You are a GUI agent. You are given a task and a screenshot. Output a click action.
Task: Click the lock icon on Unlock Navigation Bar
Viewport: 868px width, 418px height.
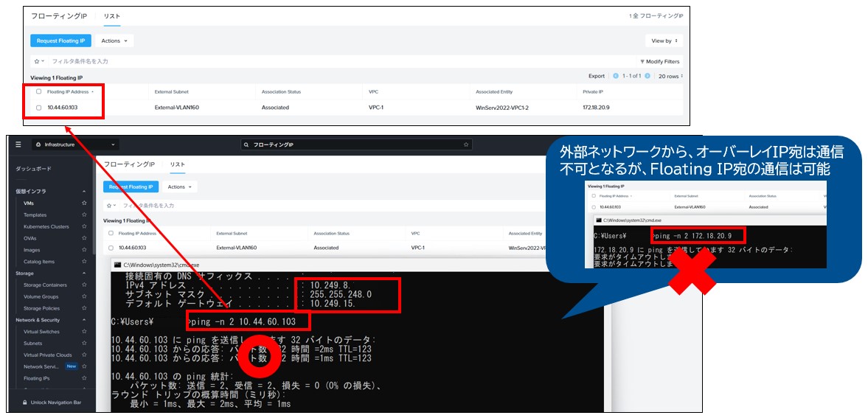pos(25,403)
